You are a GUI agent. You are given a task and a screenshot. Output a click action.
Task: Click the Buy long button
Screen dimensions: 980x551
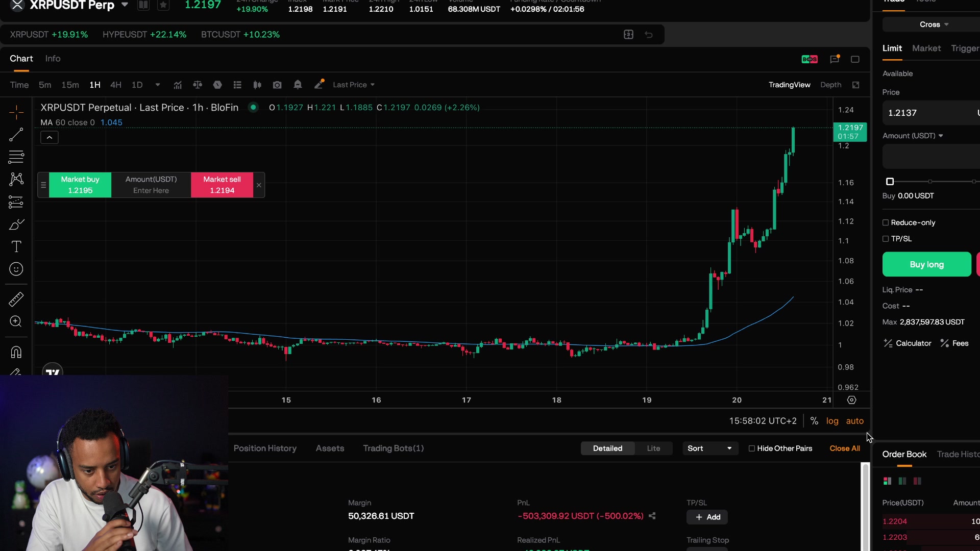926,265
